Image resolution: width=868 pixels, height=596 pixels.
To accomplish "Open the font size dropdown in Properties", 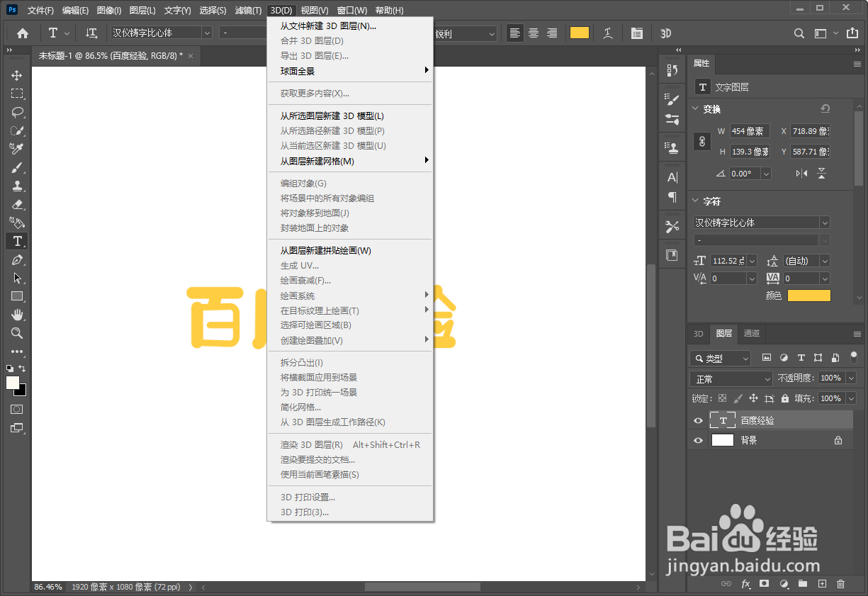I will pos(752,261).
